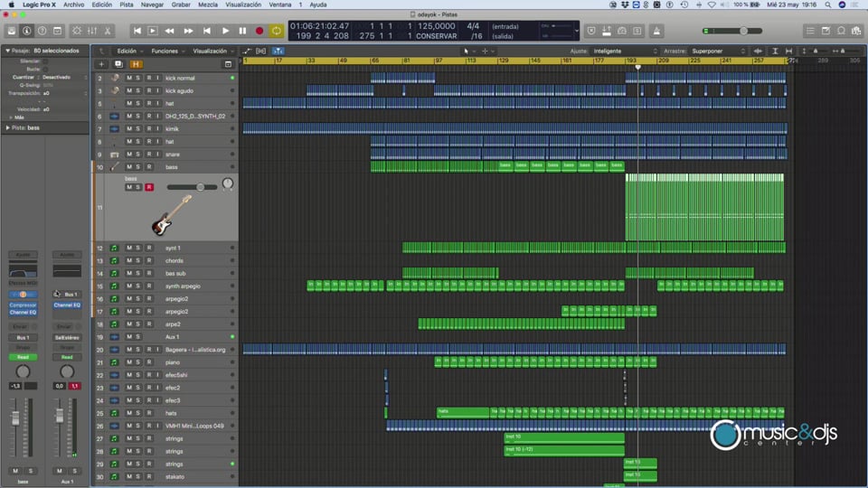
Task: Open Quick Help question mark button
Action: 42,31
